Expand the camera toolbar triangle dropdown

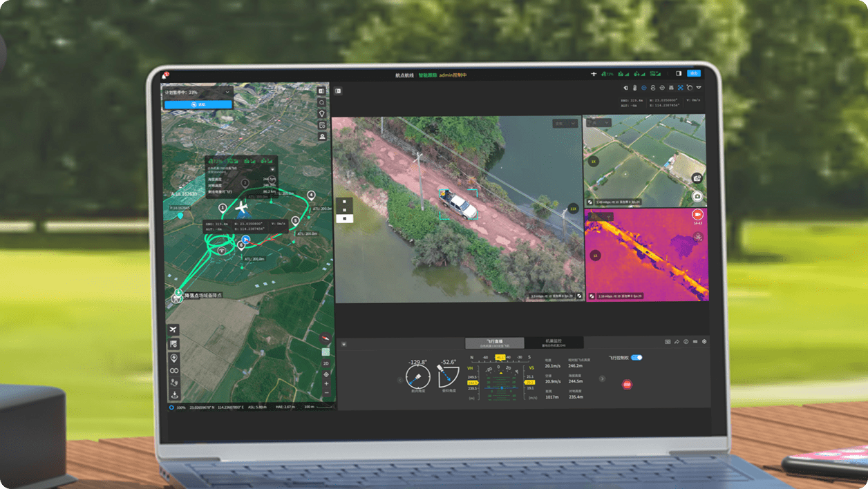coord(699,88)
